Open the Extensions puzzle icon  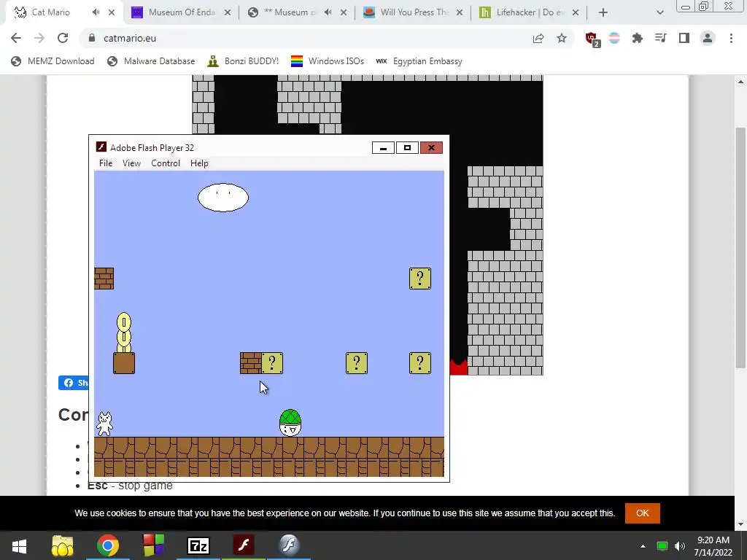coord(638,38)
